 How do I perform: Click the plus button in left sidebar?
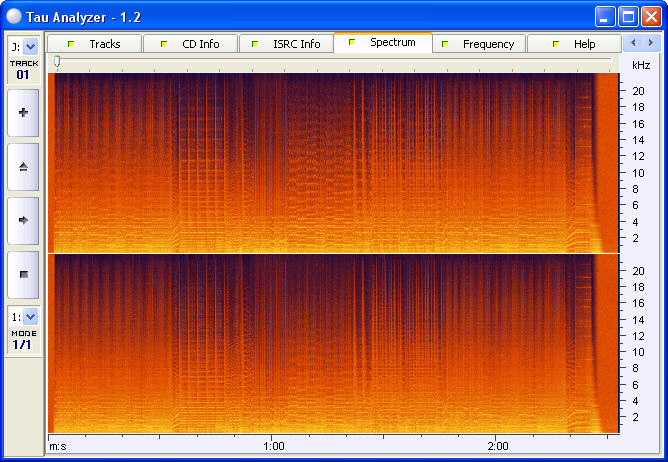[x=23, y=113]
